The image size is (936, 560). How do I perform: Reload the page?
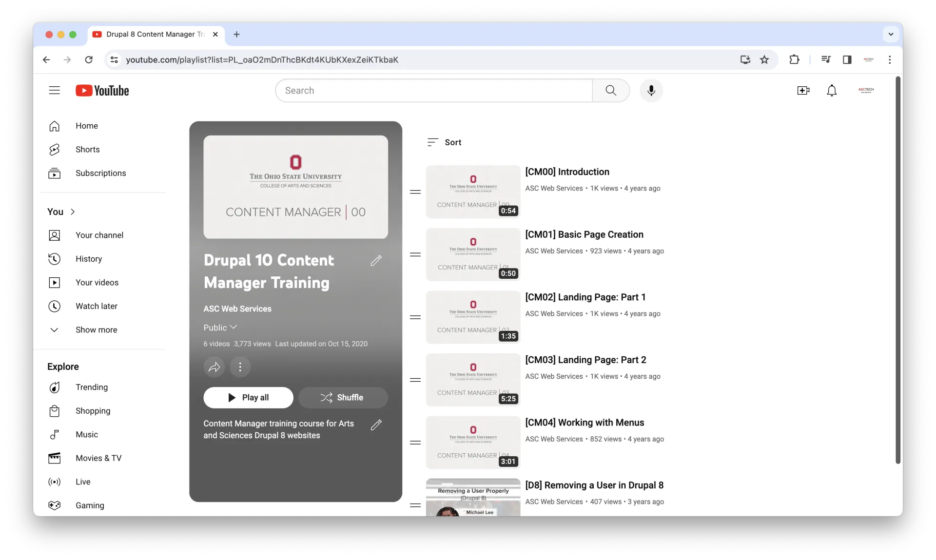tap(89, 59)
